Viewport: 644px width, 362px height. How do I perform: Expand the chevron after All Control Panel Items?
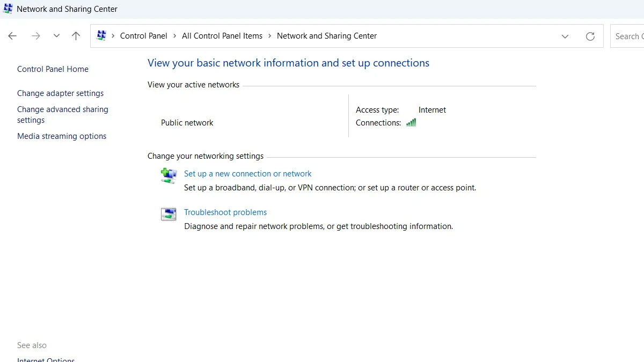(270, 36)
